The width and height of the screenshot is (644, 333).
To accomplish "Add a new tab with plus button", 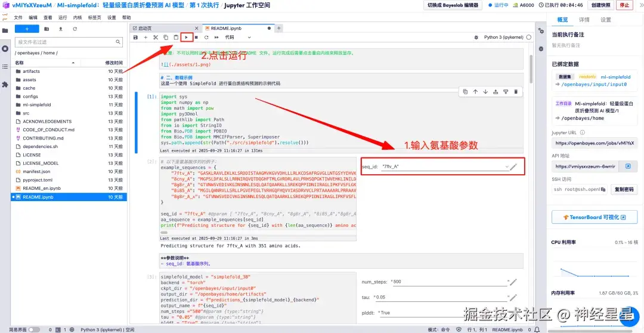I will pyautogui.click(x=279, y=29).
